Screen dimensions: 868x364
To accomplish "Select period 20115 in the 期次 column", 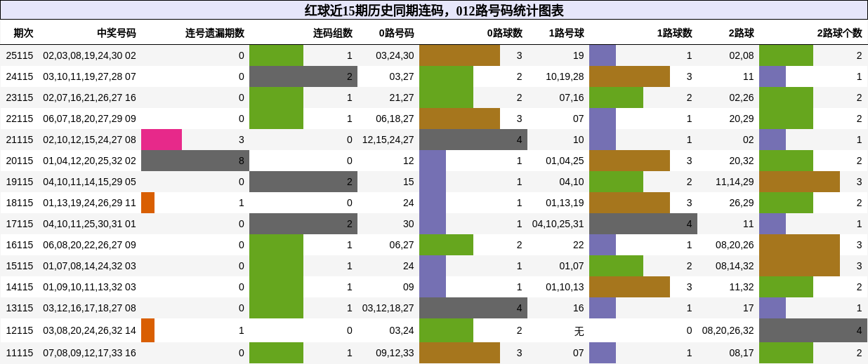I will pyautogui.click(x=20, y=161).
